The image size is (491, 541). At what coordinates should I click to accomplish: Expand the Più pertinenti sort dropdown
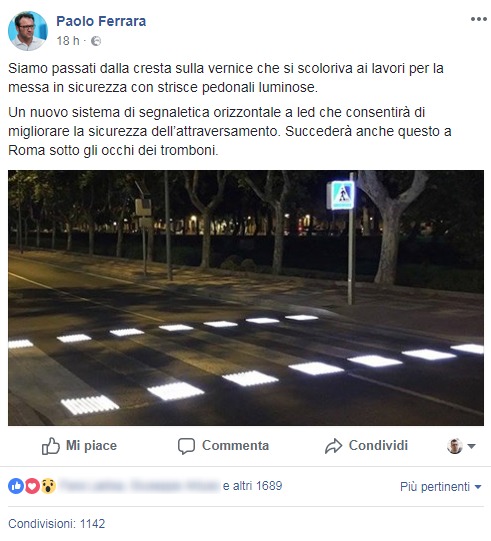[441, 487]
